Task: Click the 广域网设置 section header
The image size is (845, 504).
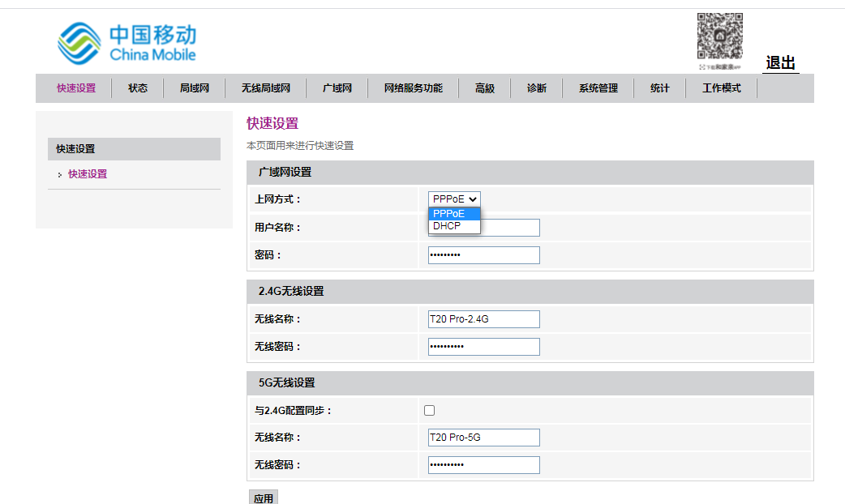Action: pos(530,173)
